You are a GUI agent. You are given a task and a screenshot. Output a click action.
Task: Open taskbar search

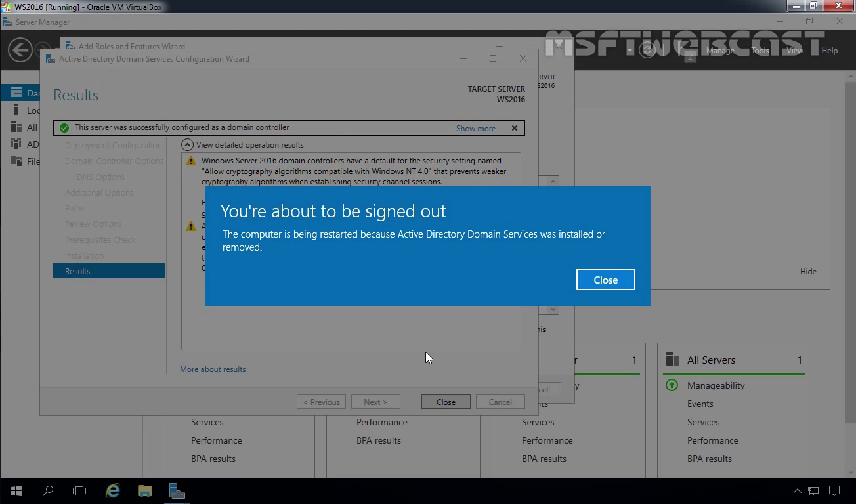click(x=47, y=491)
